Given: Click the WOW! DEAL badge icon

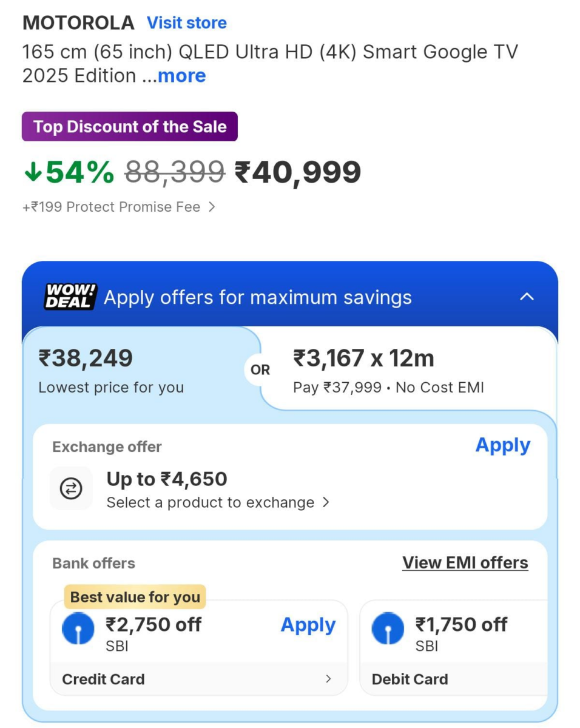Looking at the screenshot, I should tap(70, 297).
